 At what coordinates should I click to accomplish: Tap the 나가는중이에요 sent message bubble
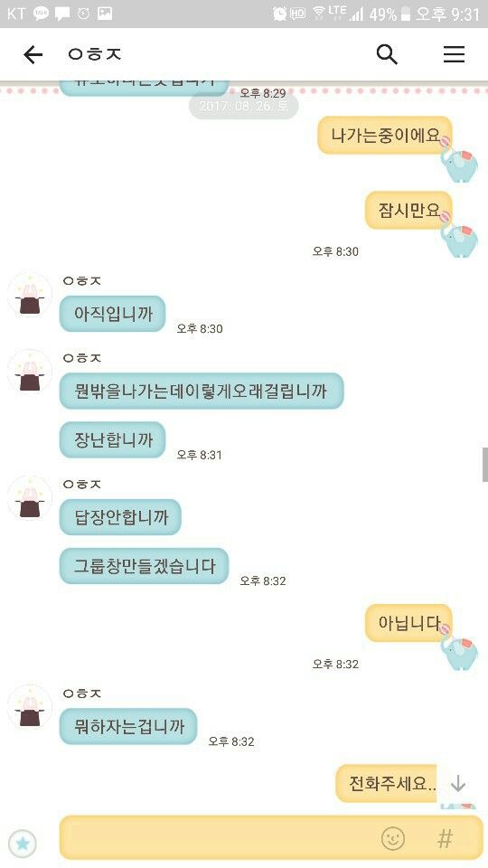[385, 135]
